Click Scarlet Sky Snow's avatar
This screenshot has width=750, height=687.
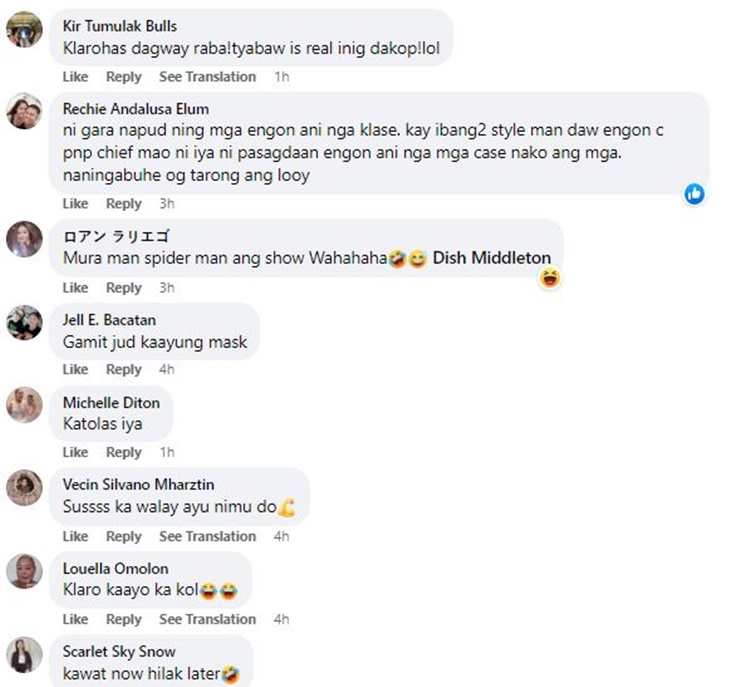24,654
